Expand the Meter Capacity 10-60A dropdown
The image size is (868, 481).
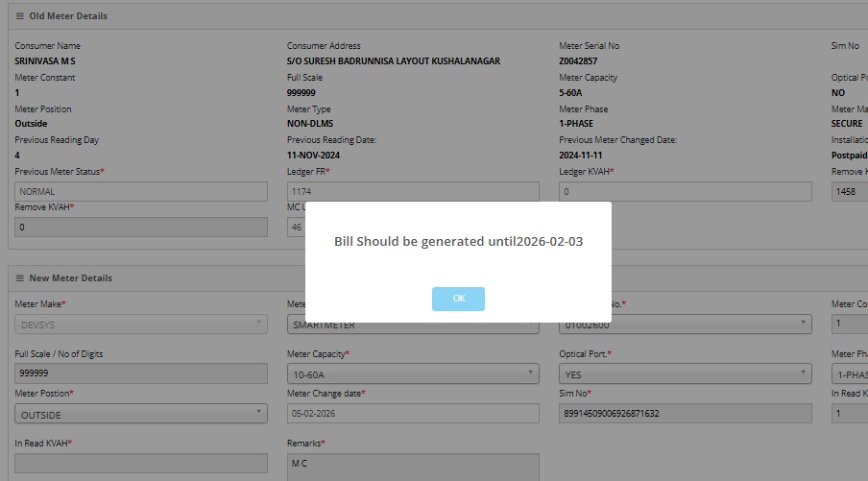pos(413,373)
